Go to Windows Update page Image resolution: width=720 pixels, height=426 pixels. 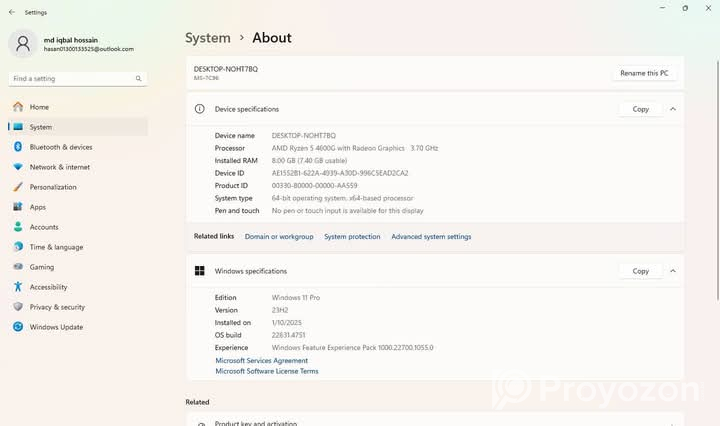[78, 326]
